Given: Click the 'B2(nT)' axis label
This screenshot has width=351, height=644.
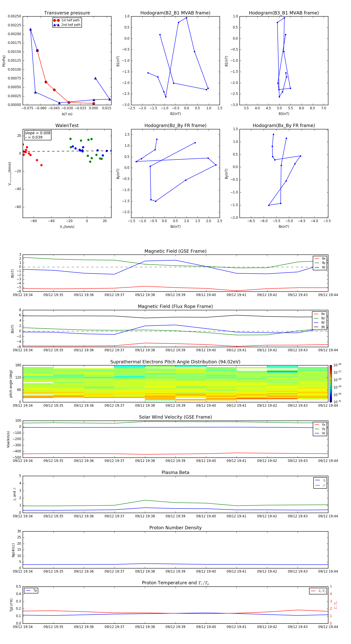Looking at the screenshot, I should click(x=175, y=114).
